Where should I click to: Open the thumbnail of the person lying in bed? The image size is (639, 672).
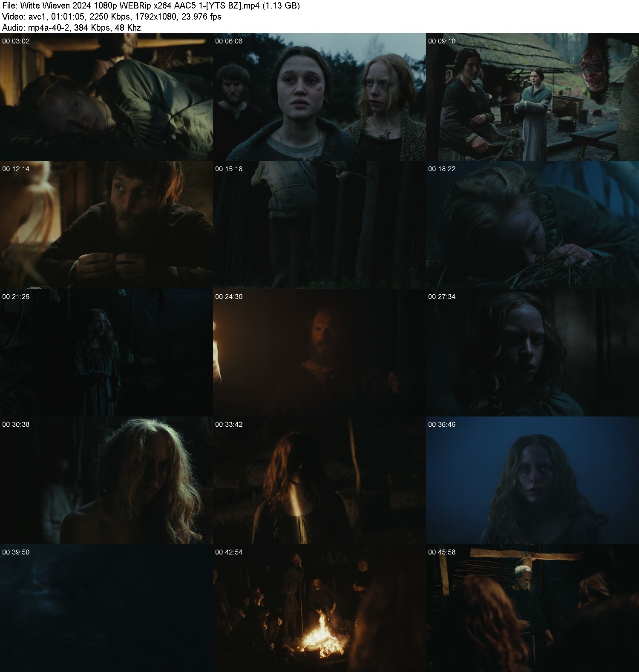point(106,97)
